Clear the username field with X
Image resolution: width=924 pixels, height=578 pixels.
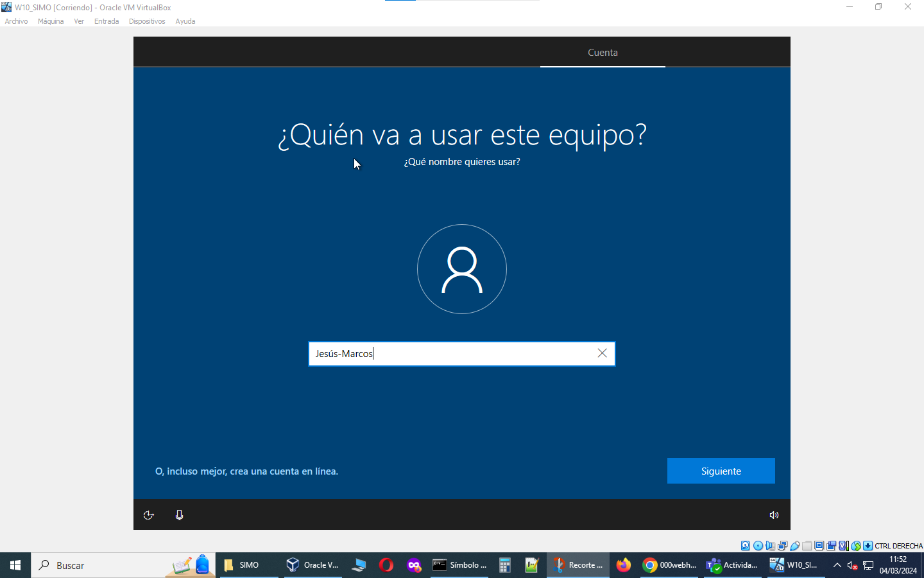[602, 353]
